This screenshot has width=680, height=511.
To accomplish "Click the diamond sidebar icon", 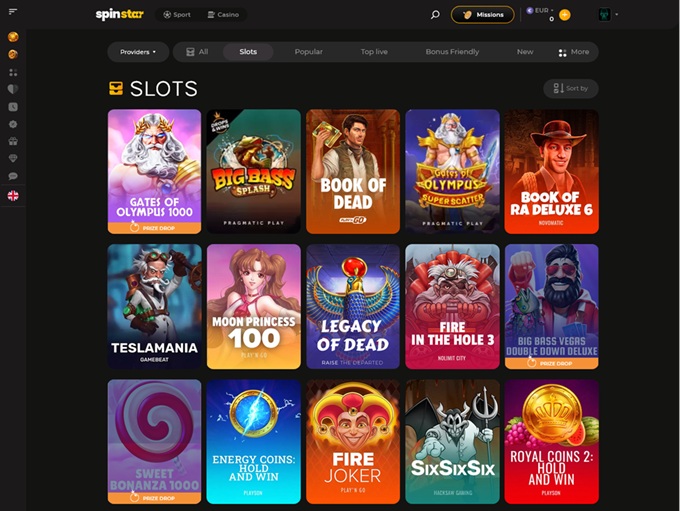I will pos(13,158).
